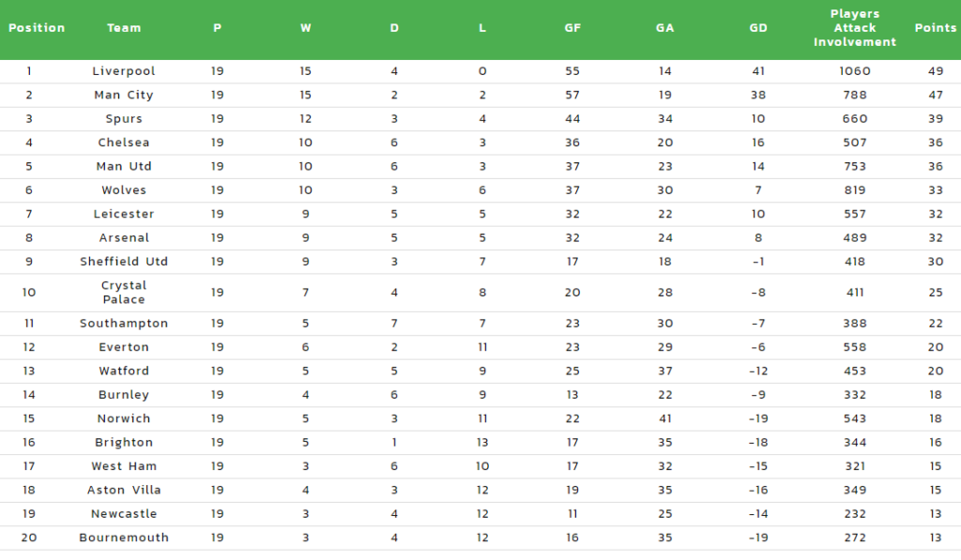Select the Team column header

[124, 27]
